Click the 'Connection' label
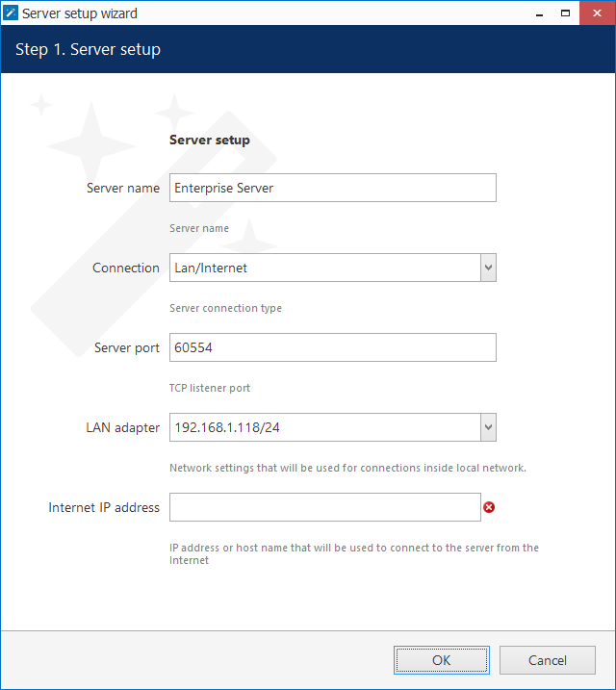 [126, 268]
